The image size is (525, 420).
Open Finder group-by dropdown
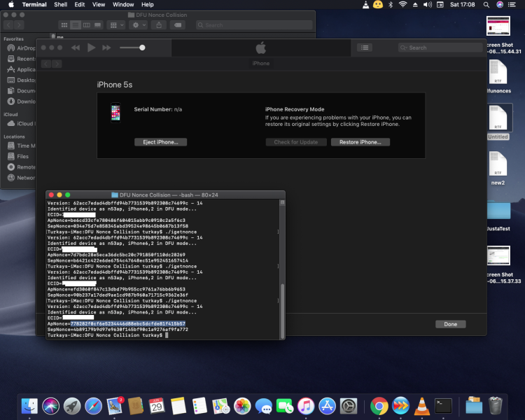pyautogui.click(x=116, y=25)
